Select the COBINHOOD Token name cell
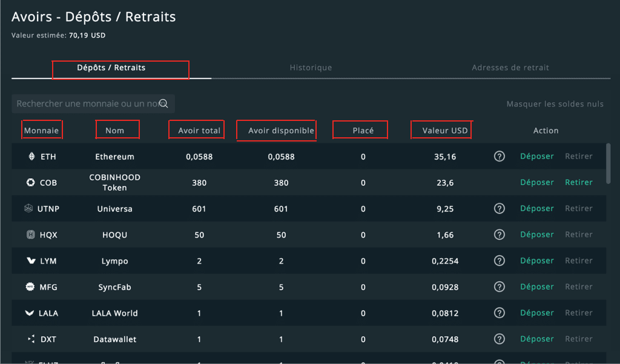 [x=114, y=183]
